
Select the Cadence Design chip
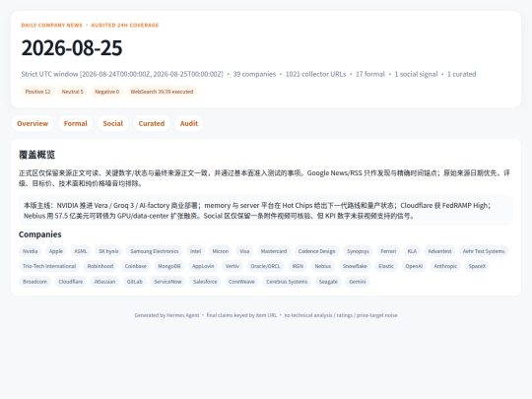316,251
